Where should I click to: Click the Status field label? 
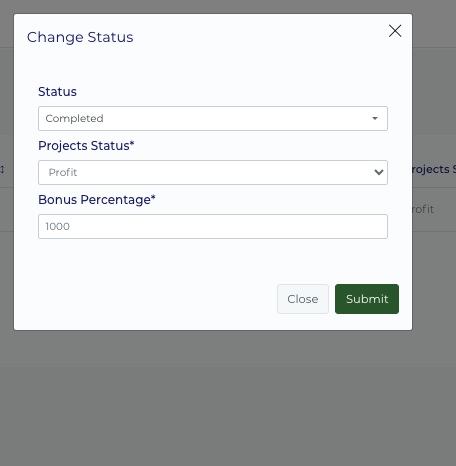tap(57, 92)
